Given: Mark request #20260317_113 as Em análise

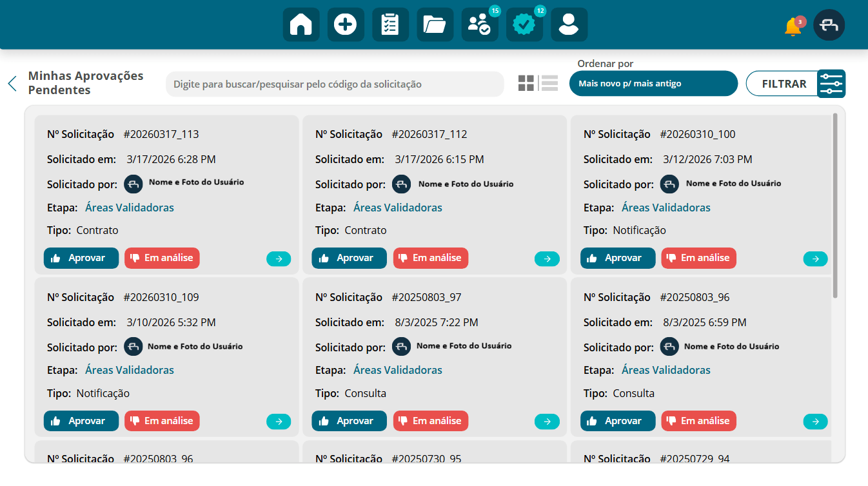Looking at the screenshot, I should [162, 258].
